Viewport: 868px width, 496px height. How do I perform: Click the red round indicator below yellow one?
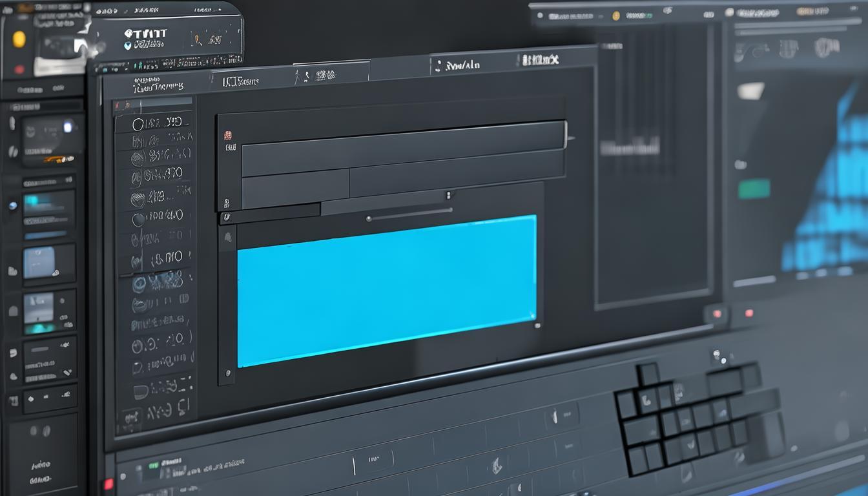(19, 69)
